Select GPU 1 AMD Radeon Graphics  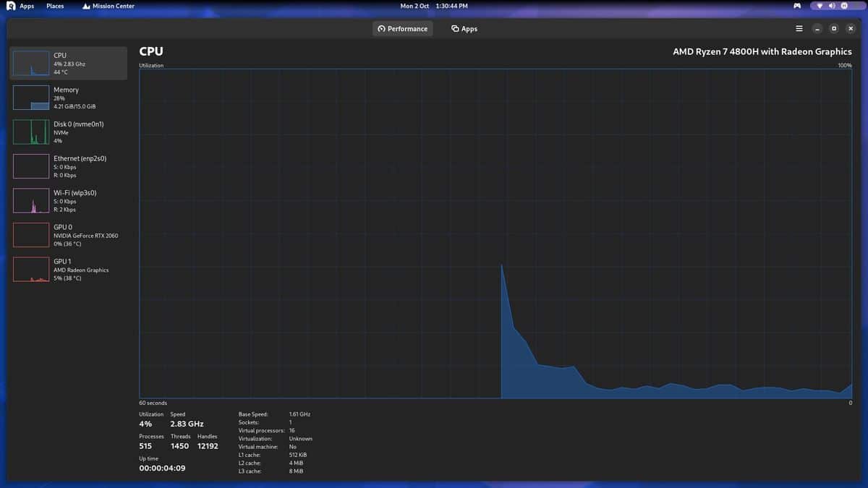point(69,270)
